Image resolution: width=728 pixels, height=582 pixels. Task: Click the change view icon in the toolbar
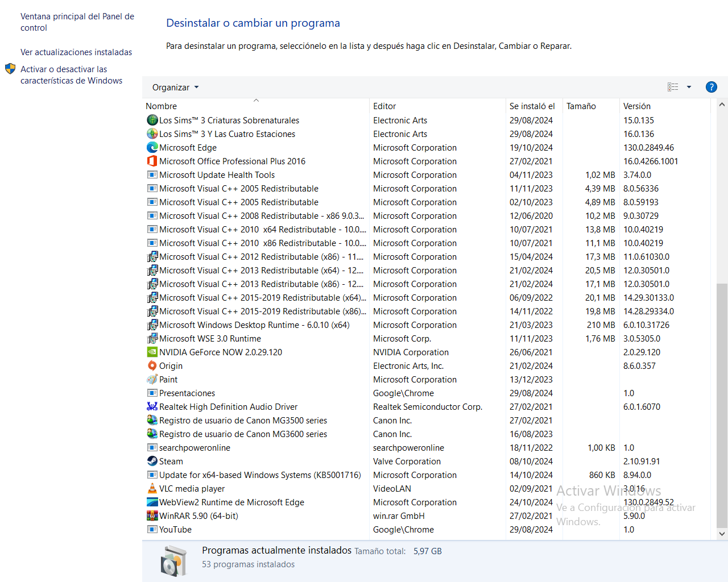point(673,87)
